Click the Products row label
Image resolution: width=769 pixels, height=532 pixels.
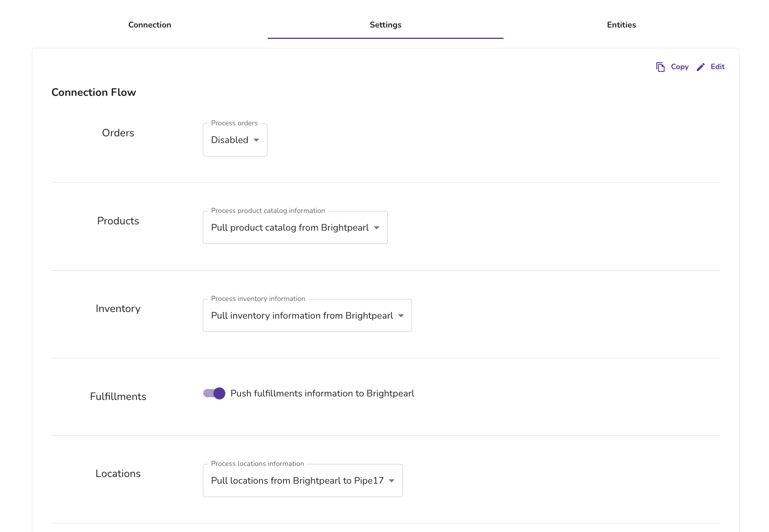point(118,221)
